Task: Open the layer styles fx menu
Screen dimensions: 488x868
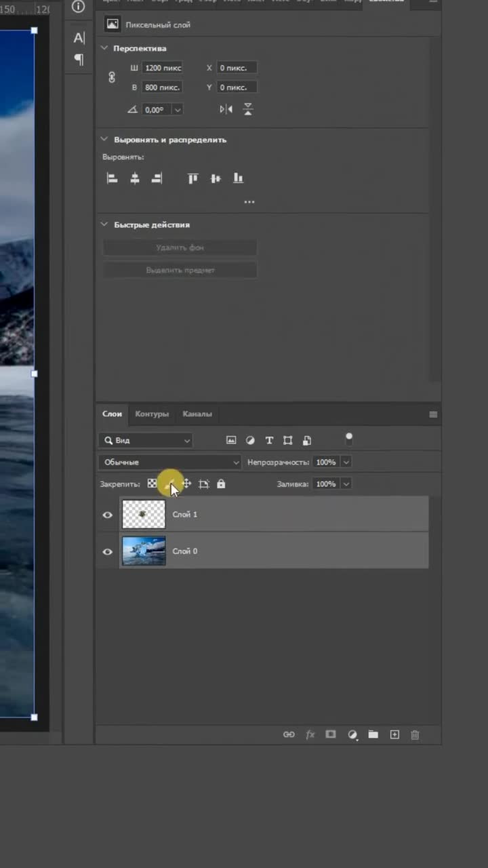Action: [x=310, y=734]
